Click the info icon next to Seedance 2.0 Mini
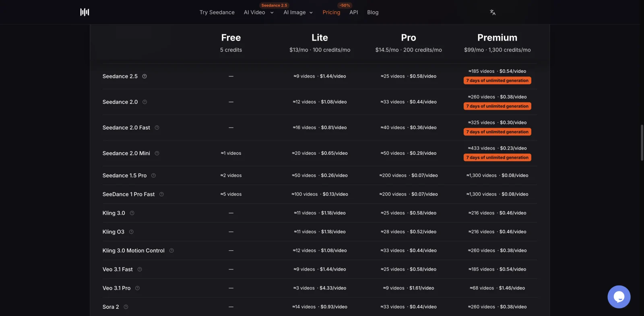The image size is (644, 316). pyautogui.click(x=157, y=153)
